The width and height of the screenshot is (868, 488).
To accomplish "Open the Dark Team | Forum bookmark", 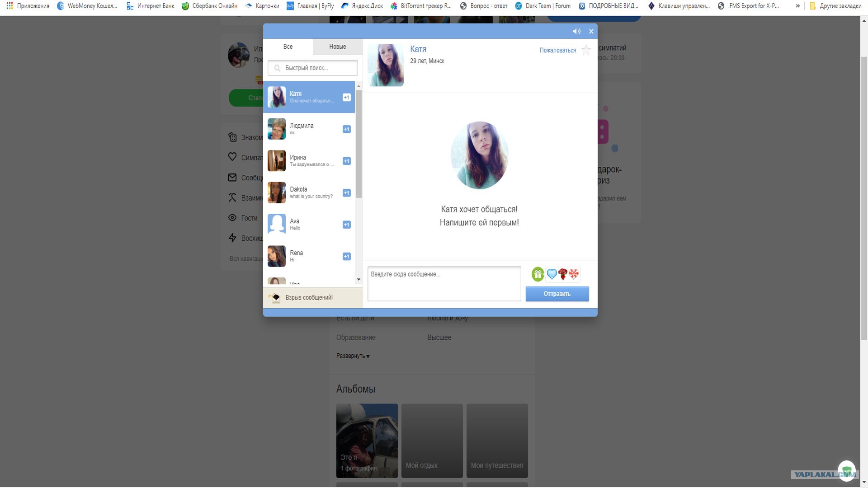I will tap(543, 6).
